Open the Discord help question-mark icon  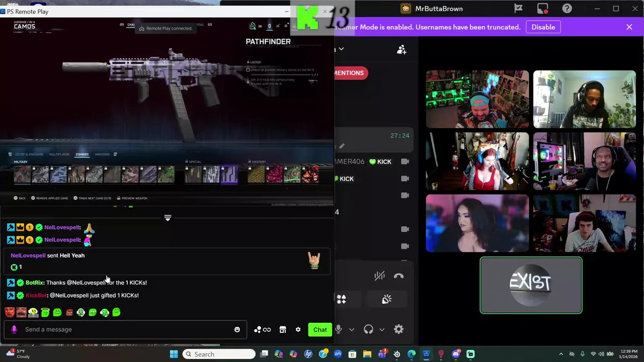point(567,9)
